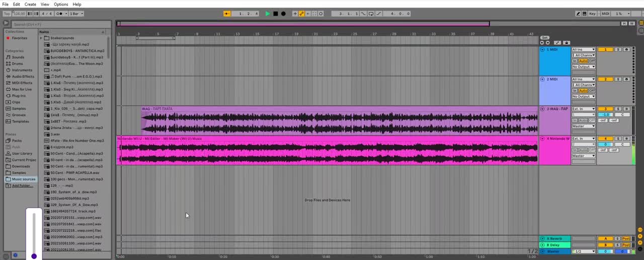Open the Plug-Ins category
644x260 pixels.
[x=19, y=96]
